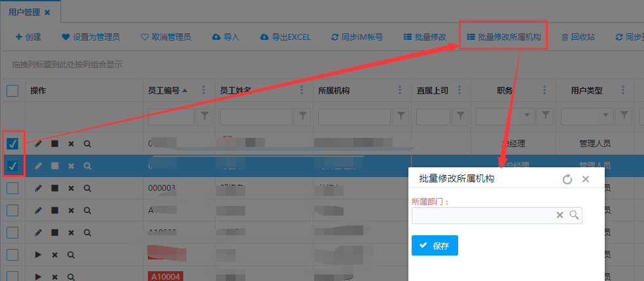The width and height of the screenshot is (644, 281).
Task: Click the filter funnel under 所属机构 column
Action: tap(401, 116)
